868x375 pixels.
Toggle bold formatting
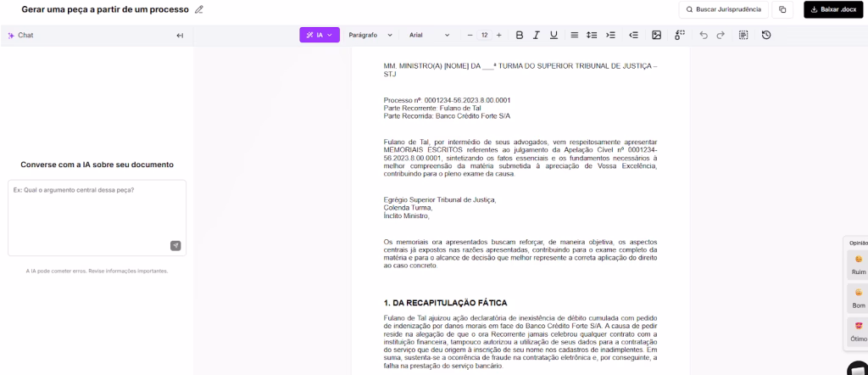click(x=520, y=35)
